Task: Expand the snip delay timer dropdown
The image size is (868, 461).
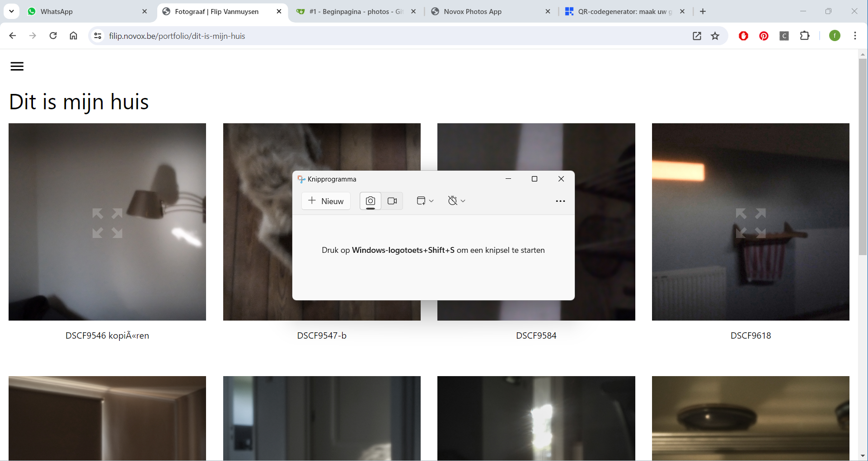Action: tap(456, 201)
